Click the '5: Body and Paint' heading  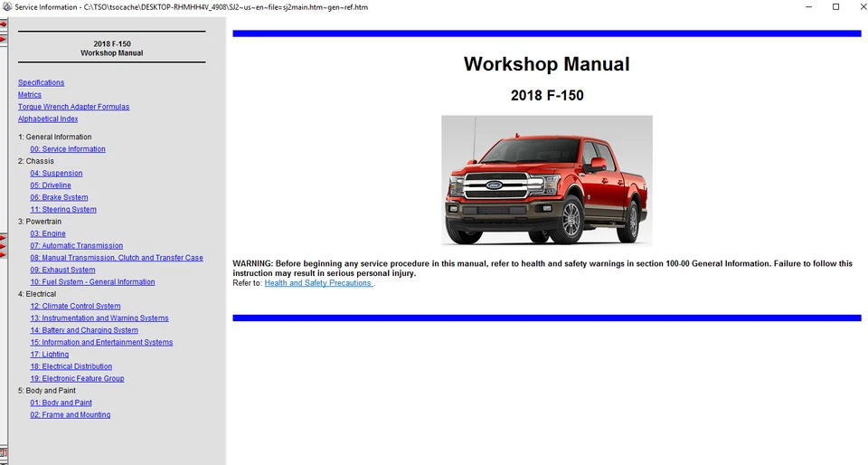pos(46,391)
